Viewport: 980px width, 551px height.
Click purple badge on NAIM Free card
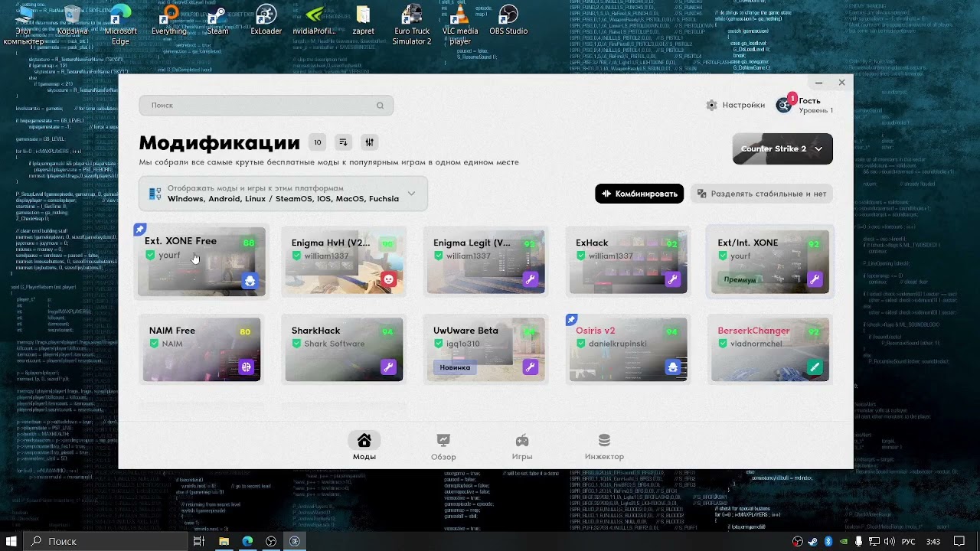click(x=247, y=367)
